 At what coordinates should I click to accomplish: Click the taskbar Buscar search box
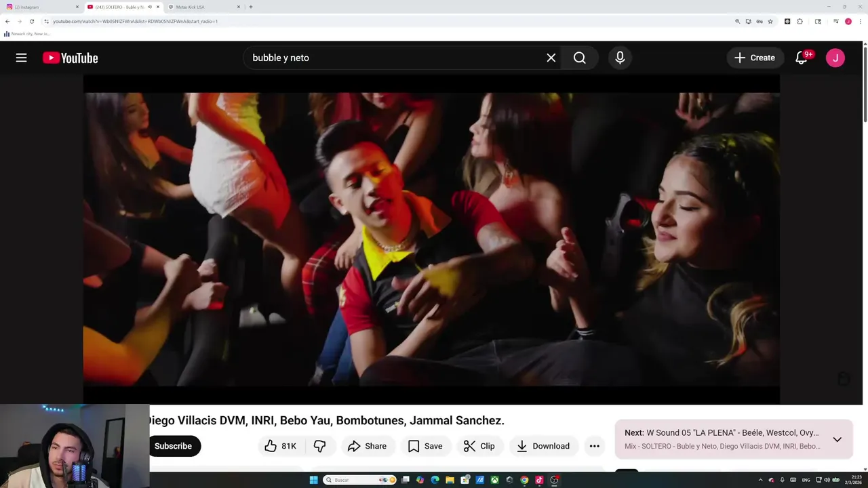359,480
